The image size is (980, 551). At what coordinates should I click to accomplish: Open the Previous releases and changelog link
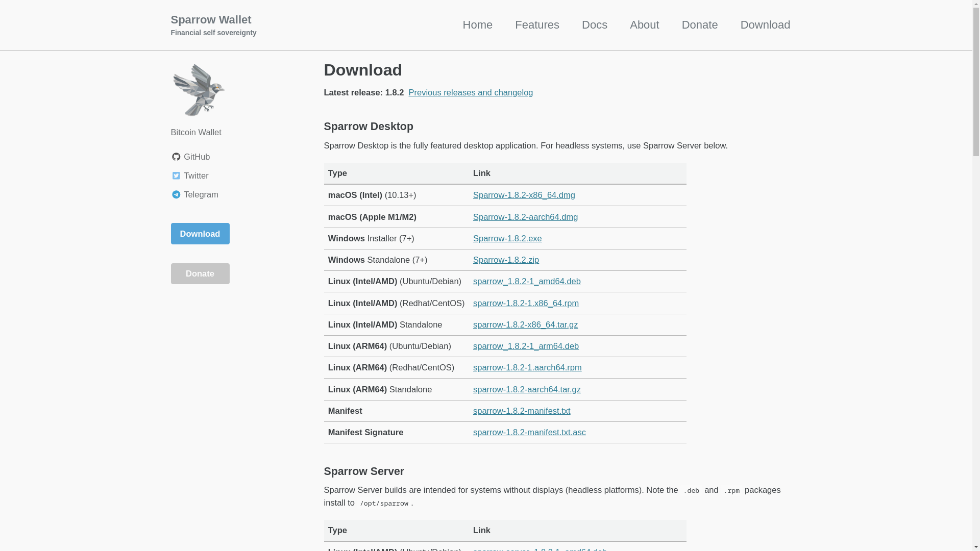point(470,93)
